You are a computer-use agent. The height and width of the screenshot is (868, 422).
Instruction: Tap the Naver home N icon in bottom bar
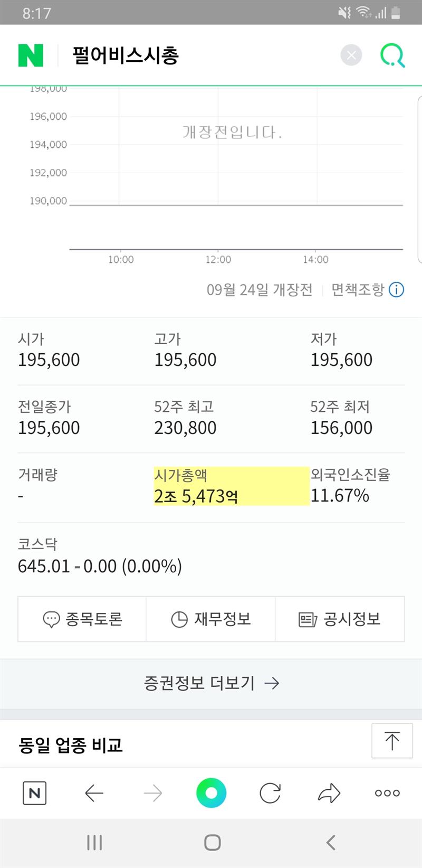[x=35, y=793]
